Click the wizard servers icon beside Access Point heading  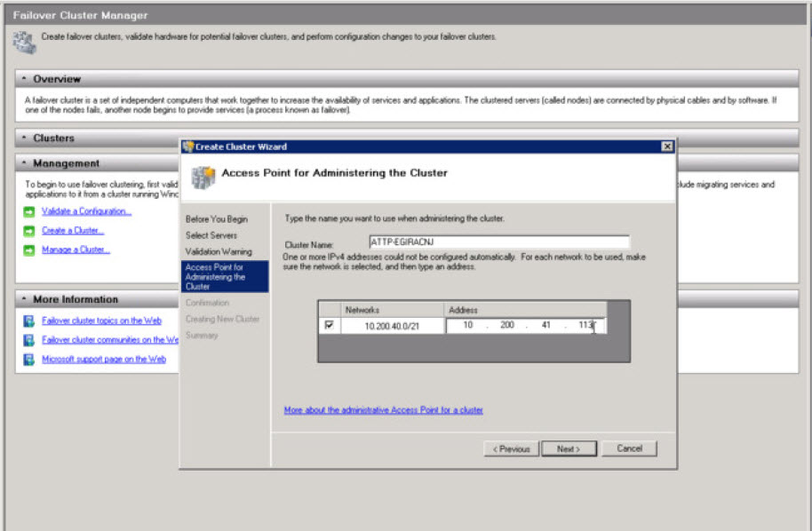[203, 178]
